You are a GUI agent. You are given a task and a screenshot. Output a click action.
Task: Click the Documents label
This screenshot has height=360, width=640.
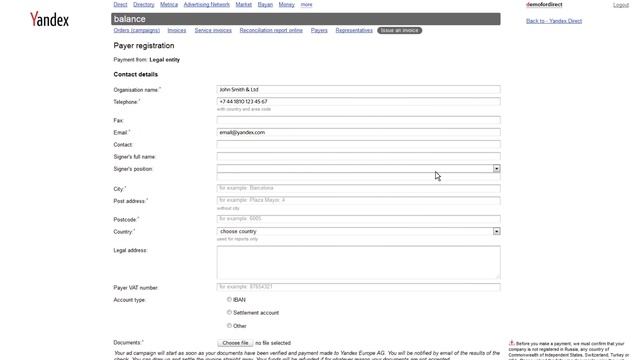[x=128, y=342]
